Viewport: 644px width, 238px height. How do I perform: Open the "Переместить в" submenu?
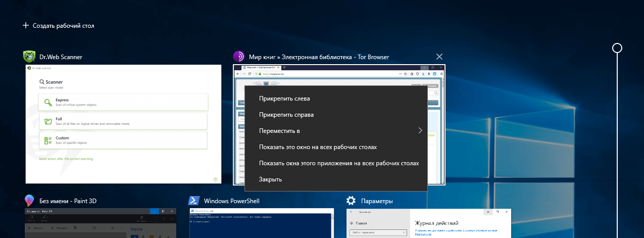[x=336, y=131]
